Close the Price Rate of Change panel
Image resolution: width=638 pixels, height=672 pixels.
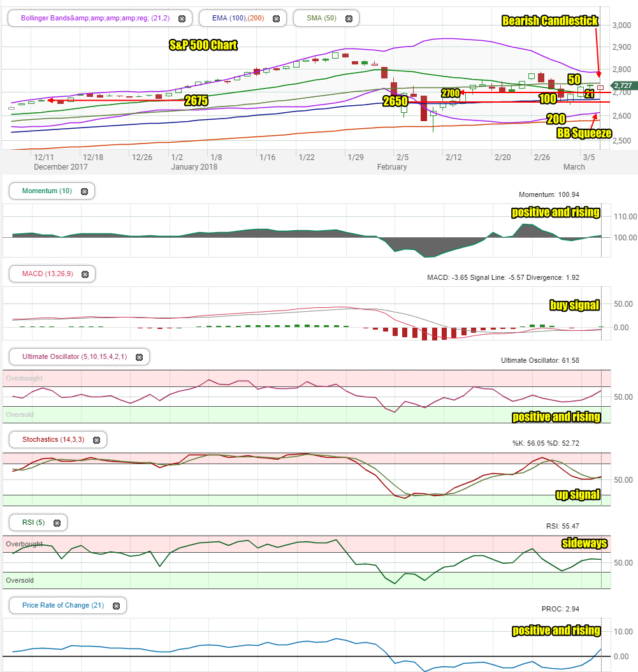[116, 606]
